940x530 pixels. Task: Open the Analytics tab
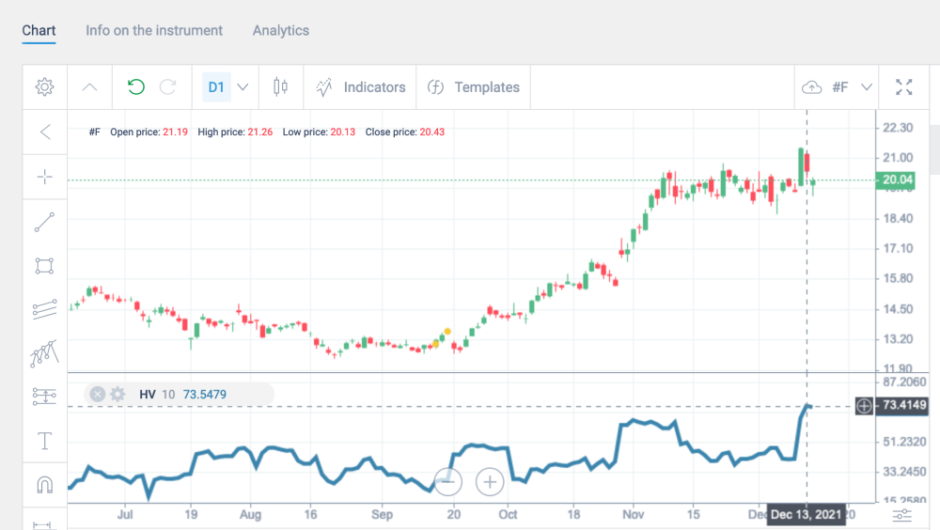point(281,31)
